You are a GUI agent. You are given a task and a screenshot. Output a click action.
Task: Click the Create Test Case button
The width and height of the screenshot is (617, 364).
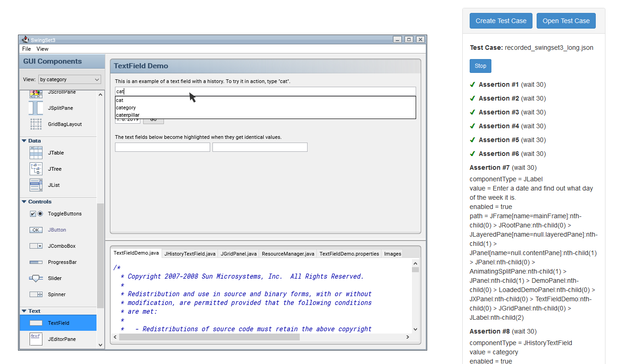[501, 21]
